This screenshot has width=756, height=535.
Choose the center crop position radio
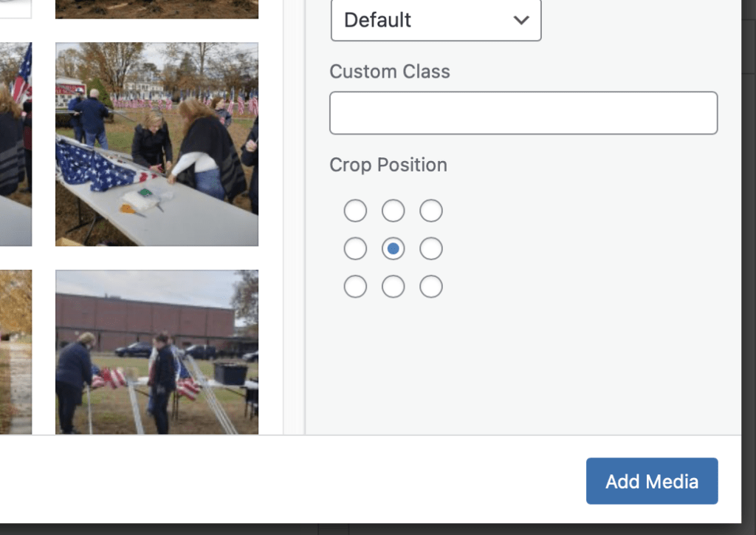pyautogui.click(x=393, y=249)
